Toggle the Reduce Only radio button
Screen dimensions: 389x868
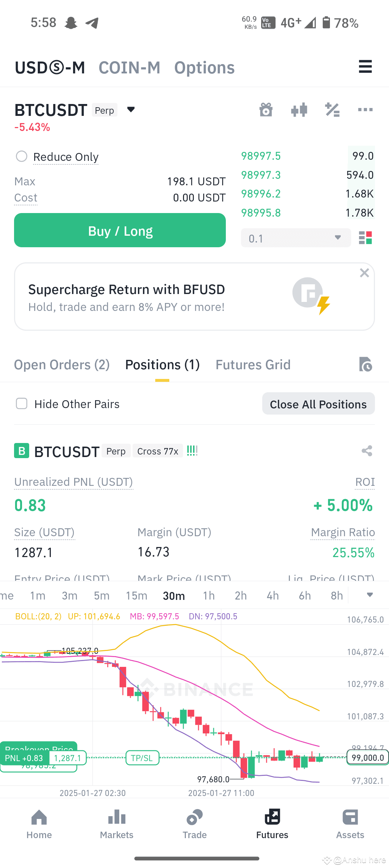[22, 156]
